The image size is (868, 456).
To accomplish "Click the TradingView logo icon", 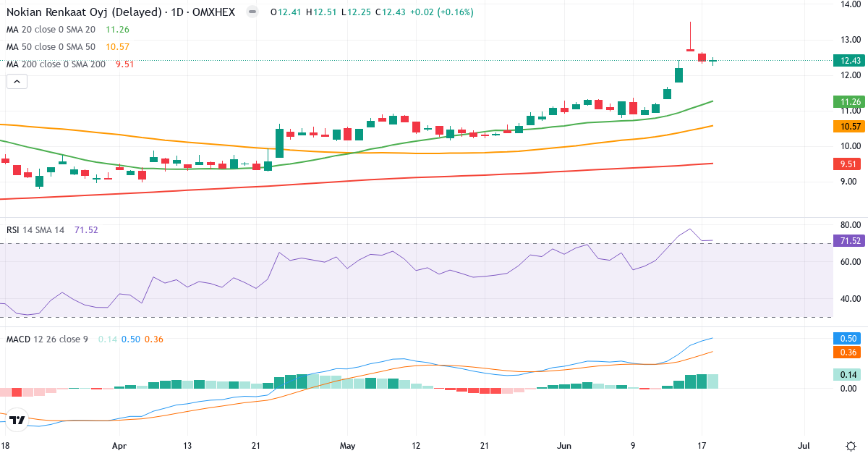I will click(17, 419).
